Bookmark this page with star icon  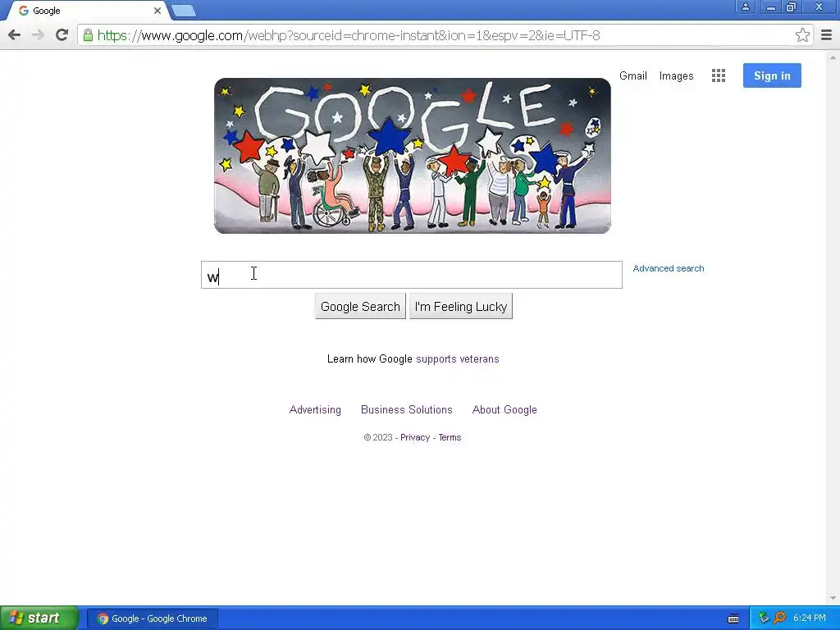pos(802,35)
